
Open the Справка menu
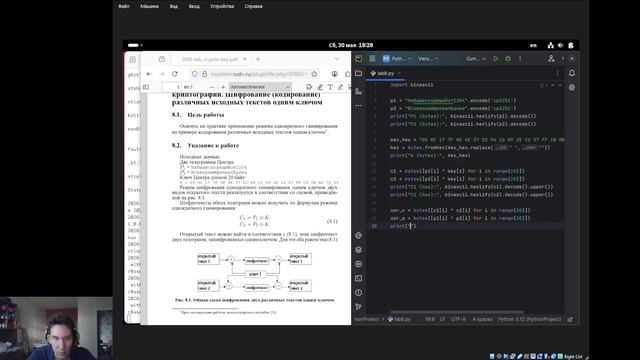[253, 6]
